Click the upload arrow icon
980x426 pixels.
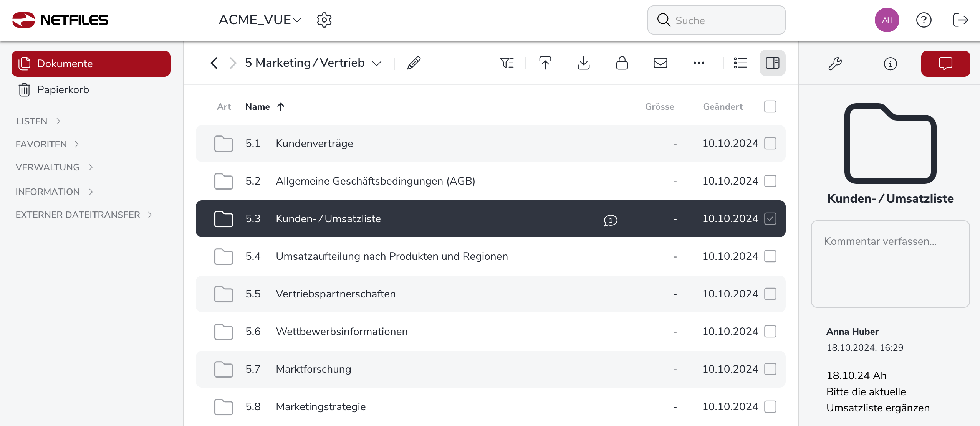coord(545,63)
